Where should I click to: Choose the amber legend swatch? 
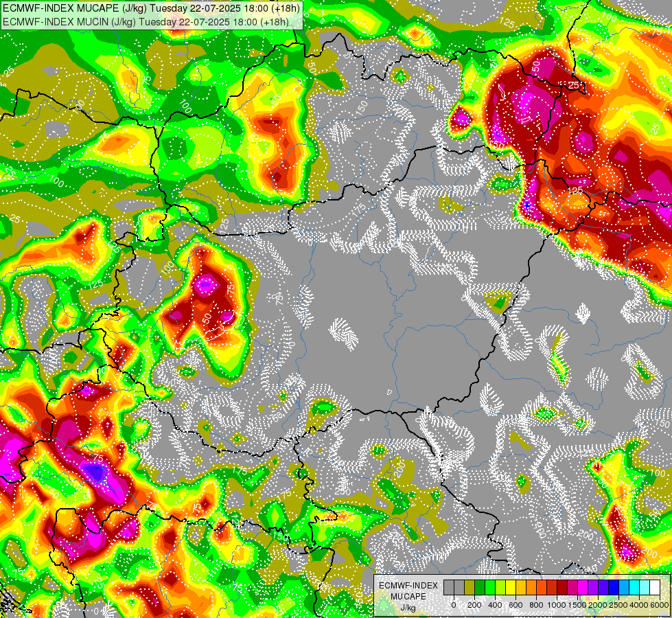(x=521, y=587)
